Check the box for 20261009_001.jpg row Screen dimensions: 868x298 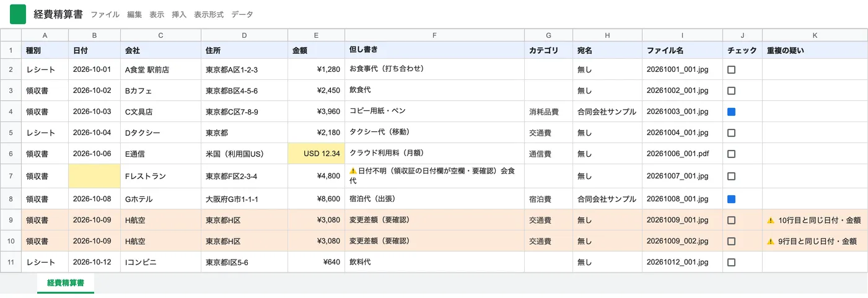click(731, 220)
